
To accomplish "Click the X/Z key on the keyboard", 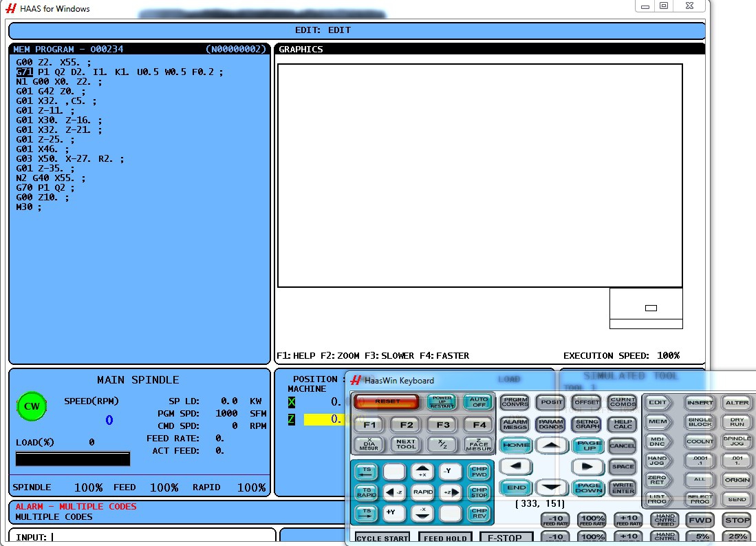I will [x=442, y=445].
